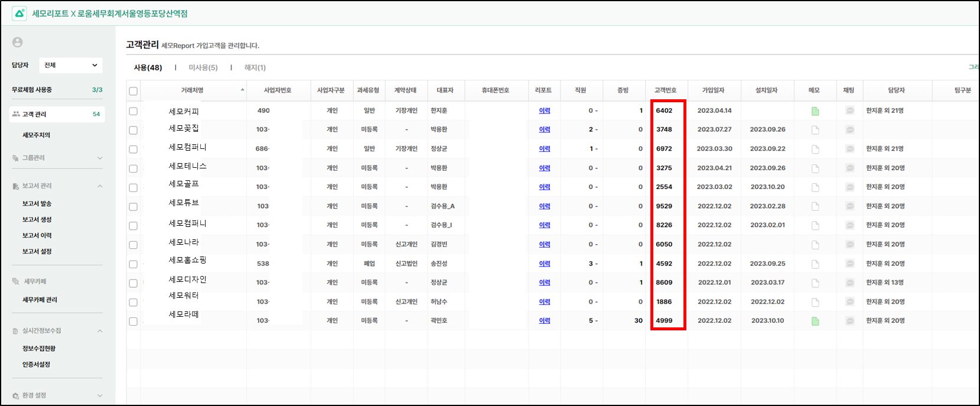Viewport: 980px width, 406px height.
Task: Sort the table by 거래처명 column header
Action: click(193, 90)
